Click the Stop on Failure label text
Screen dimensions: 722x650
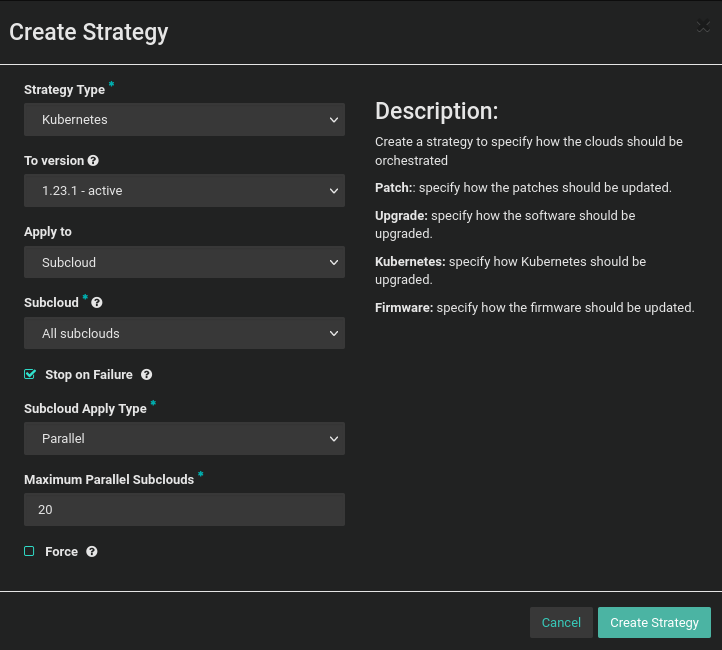click(89, 375)
